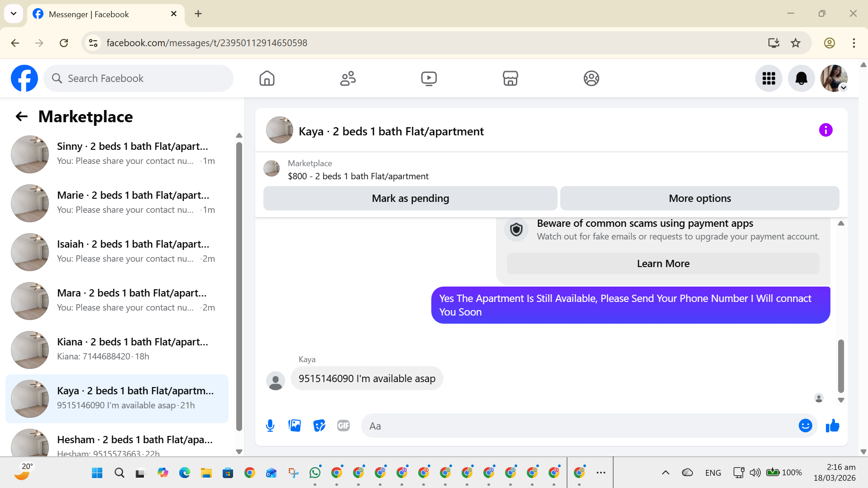Open the volume control in tray

point(755,473)
